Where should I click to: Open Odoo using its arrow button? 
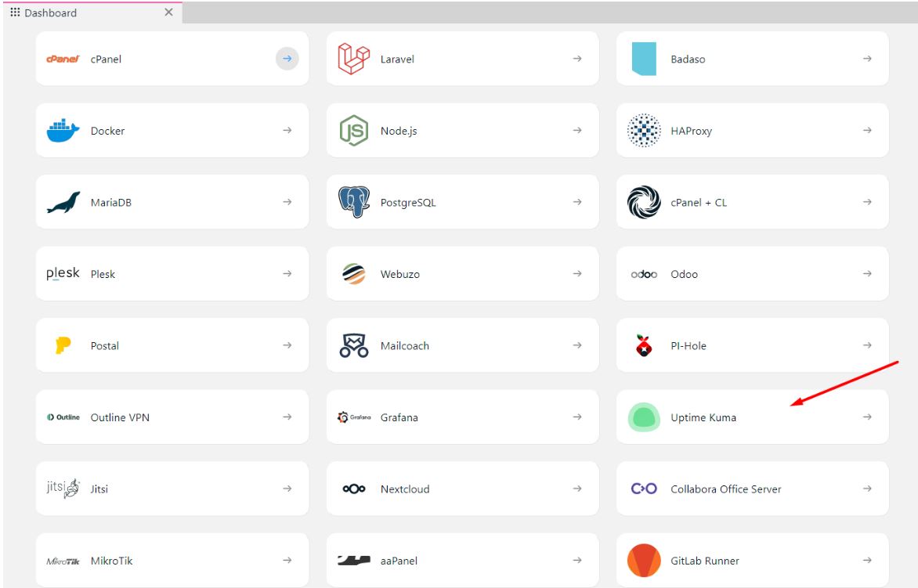(866, 273)
